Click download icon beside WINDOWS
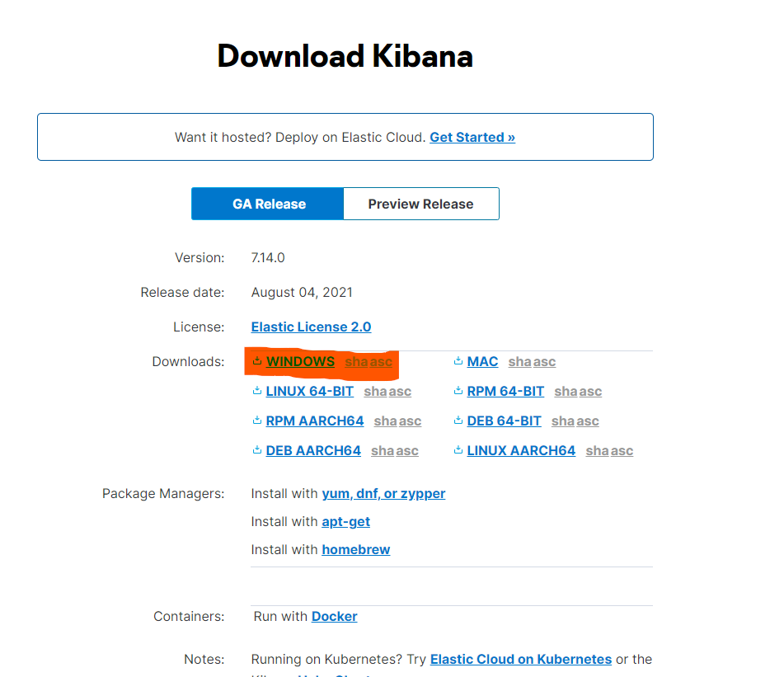Screen dimensions: 784x677 click(257, 360)
